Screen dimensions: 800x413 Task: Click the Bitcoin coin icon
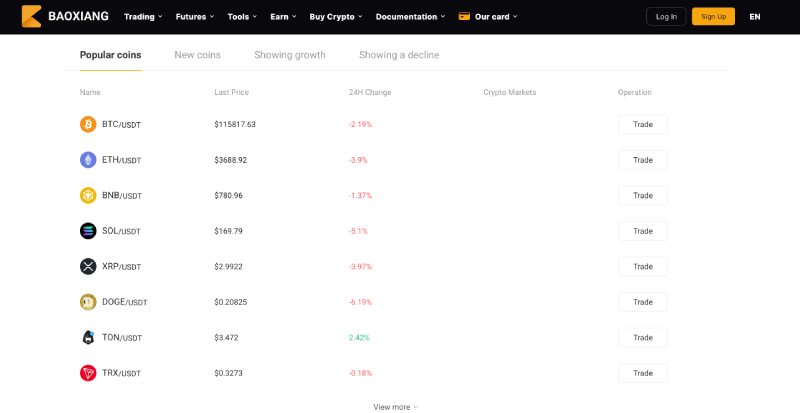pos(88,124)
